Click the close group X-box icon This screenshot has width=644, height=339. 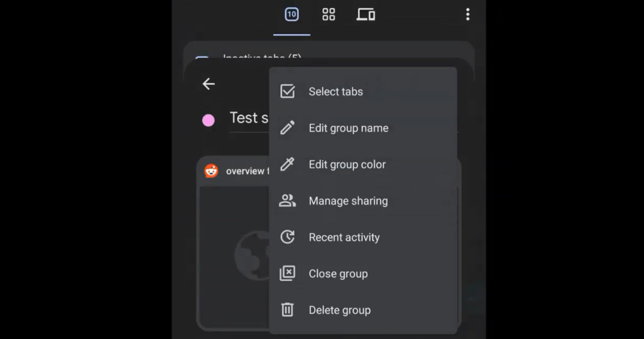(x=287, y=273)
